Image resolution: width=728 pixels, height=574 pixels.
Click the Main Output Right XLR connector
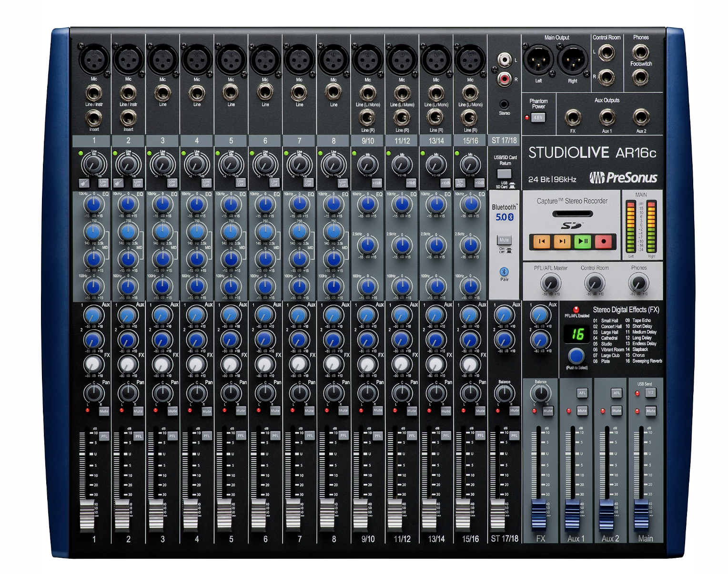(x=573, y=60)
